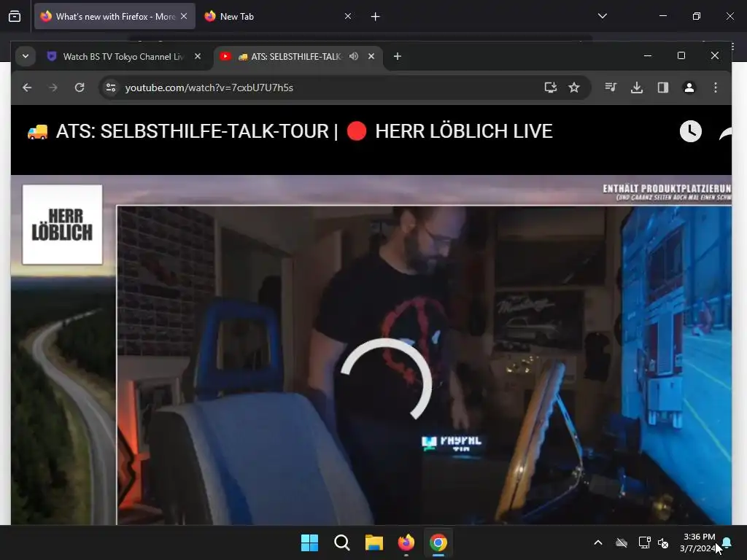Close the ATS: SELBSTHILFE-TALK tab
Viewport: 747px width, 560px height.
pos(371,56)
